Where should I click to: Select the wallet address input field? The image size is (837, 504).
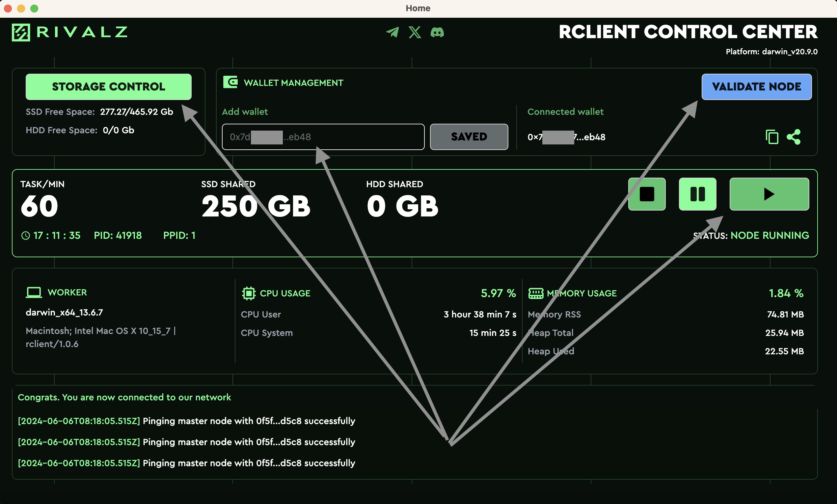pos(323,137)
